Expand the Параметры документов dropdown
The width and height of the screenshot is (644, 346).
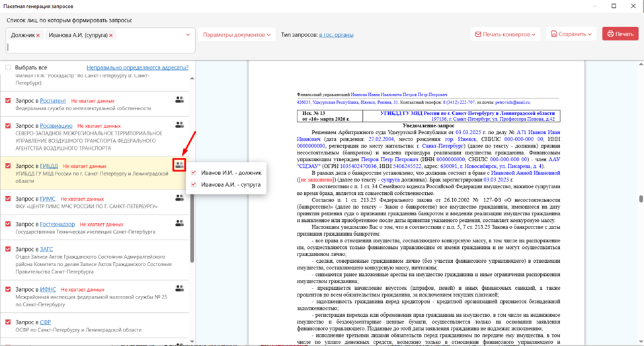point(237,34)
